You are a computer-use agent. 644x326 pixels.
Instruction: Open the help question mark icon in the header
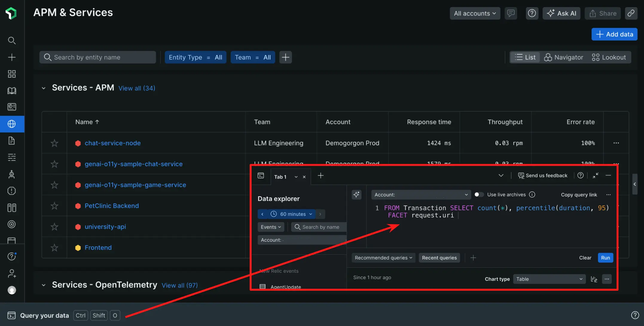(x=532, y=13)
